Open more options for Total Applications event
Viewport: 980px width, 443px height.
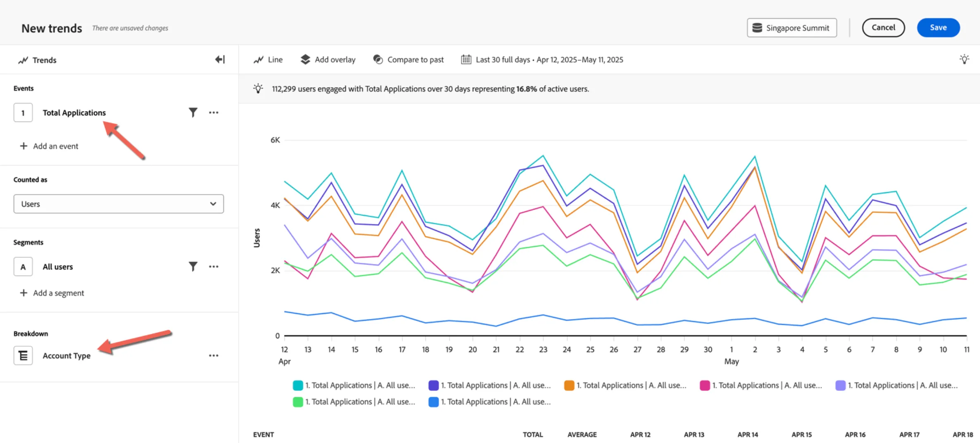tap(213, 112)
